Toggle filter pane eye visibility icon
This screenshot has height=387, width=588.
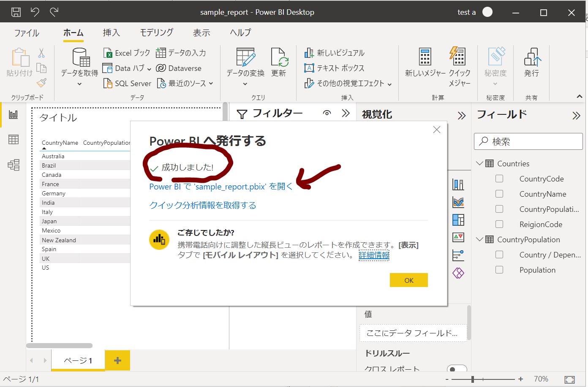(x=327, y=113)
